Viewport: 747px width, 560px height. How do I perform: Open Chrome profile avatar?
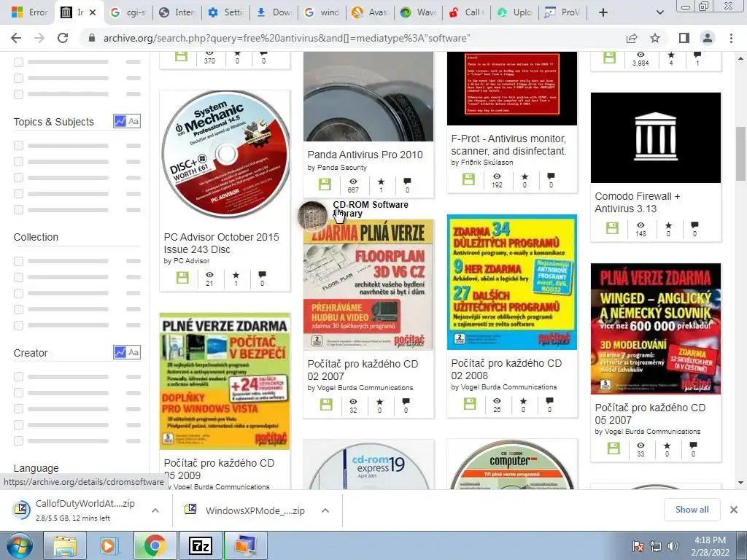[708, 38]
